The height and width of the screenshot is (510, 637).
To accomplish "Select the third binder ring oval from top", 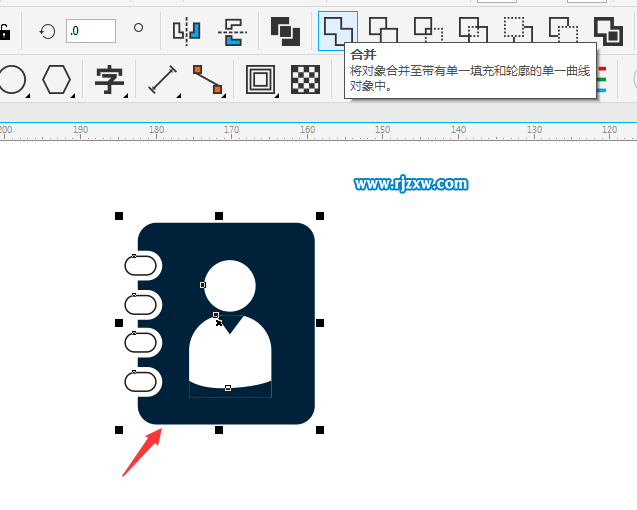I will 140,343.
